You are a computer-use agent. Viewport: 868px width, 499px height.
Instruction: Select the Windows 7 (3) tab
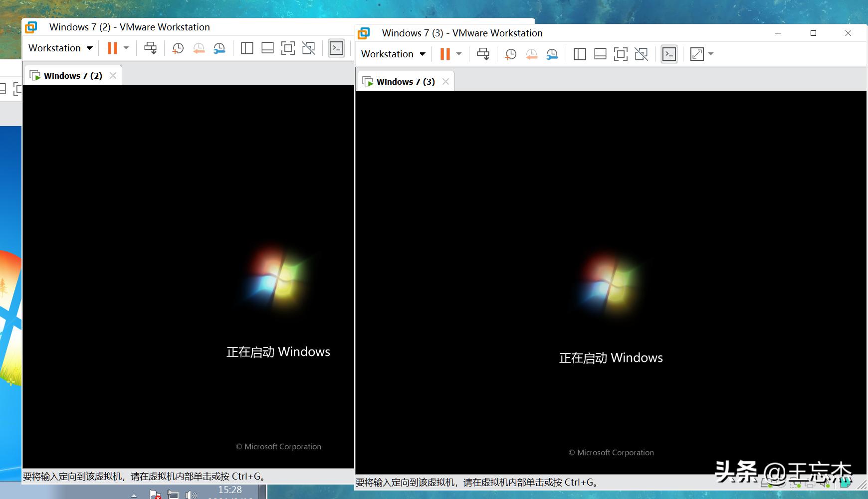405,81
